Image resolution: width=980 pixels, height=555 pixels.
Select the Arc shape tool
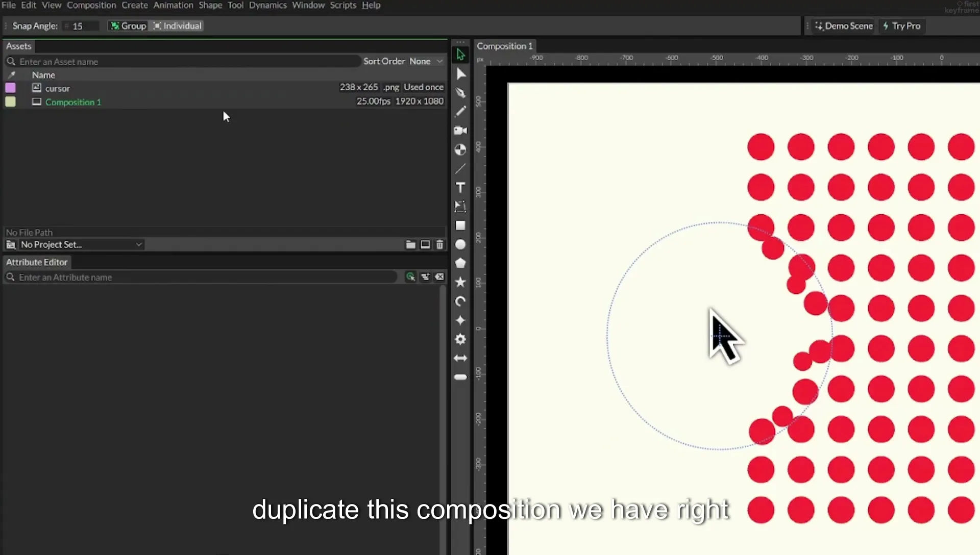460,301
